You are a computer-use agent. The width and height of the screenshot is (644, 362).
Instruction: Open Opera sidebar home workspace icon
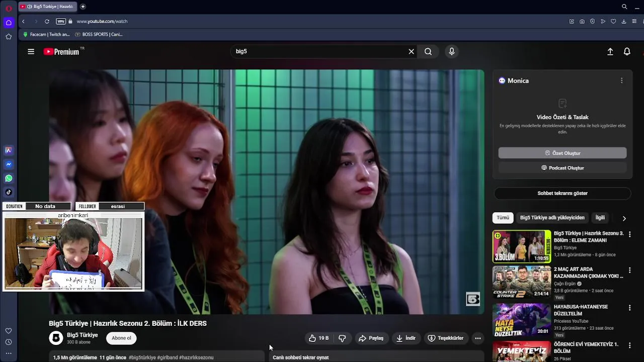pos(9,23)
